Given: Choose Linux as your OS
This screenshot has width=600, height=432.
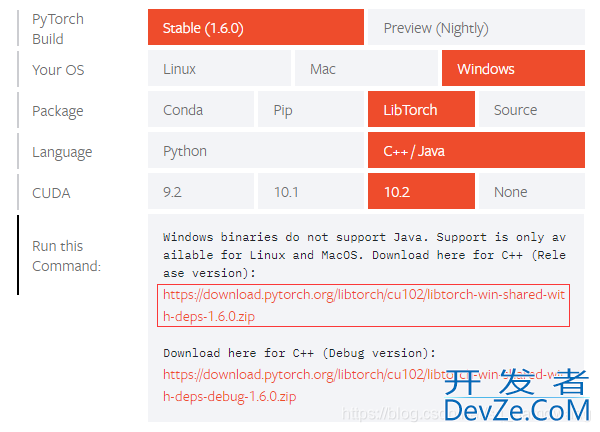Looking at the screenshot, I should (219, 69).
